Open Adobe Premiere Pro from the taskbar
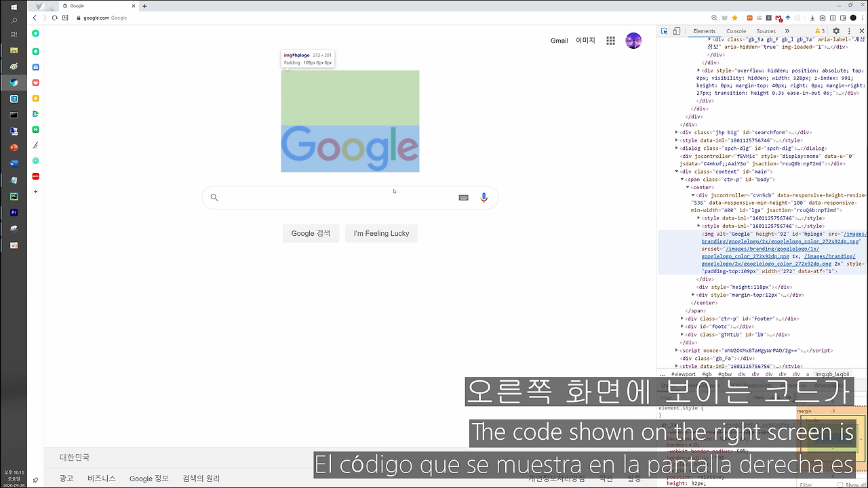 [x=14, y=212]
